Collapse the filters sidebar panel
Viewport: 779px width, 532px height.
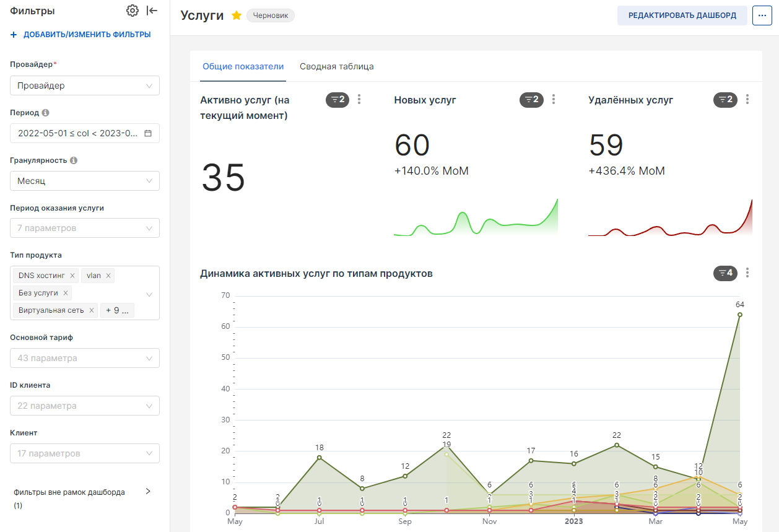pos(152,11)
